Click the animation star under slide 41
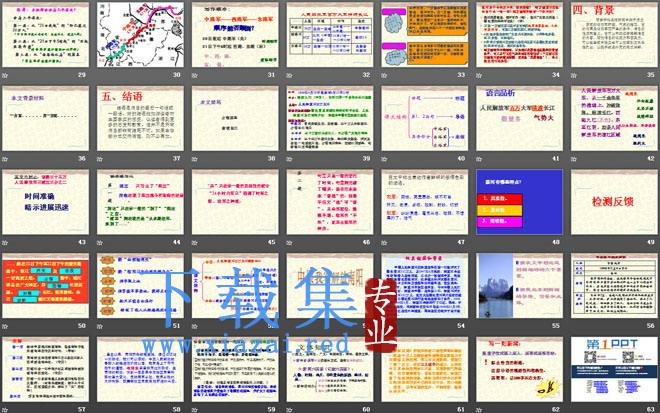Image resolution: width=660 pixels, height=413 pixels. [x=479, y=159]
